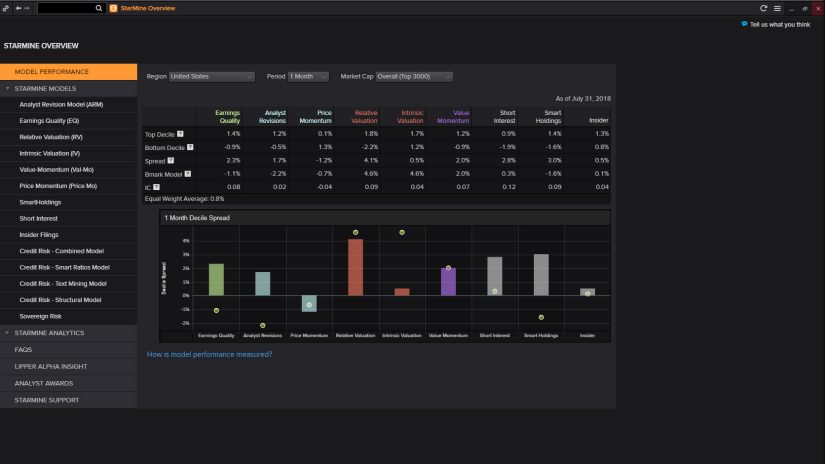
Task: Open the Spread help icon
Action: point(170,160)
